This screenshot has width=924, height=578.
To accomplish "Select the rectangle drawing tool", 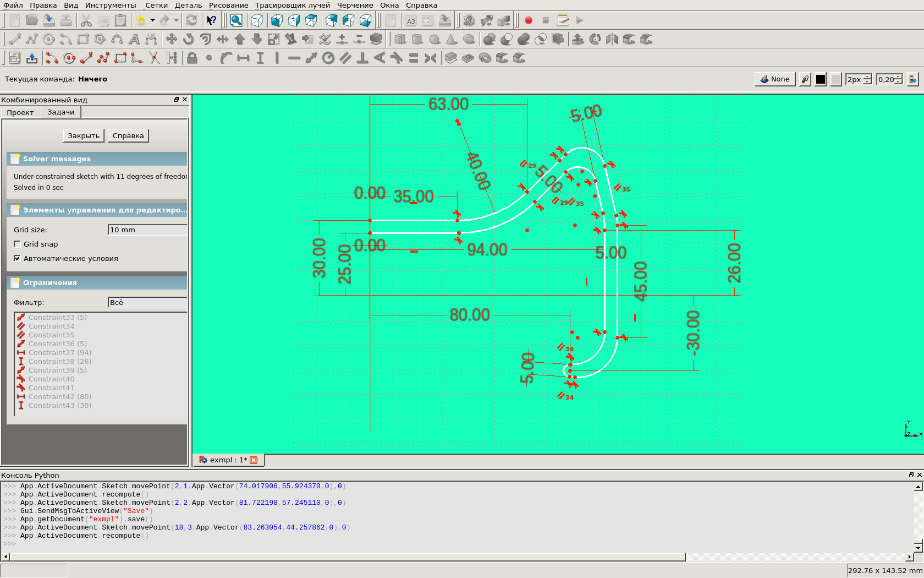I will coord(84,39).
